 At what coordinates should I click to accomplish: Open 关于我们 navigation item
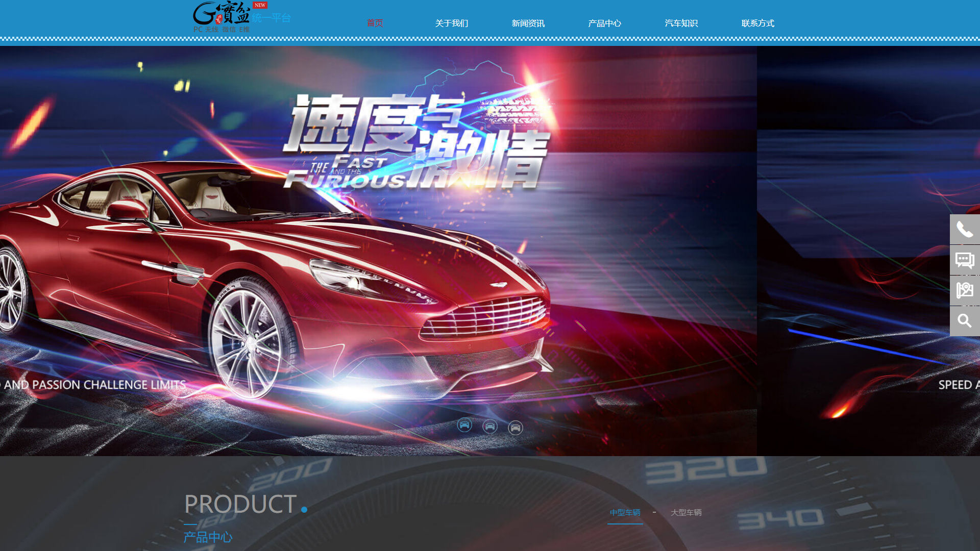click(x=452, y=23)
